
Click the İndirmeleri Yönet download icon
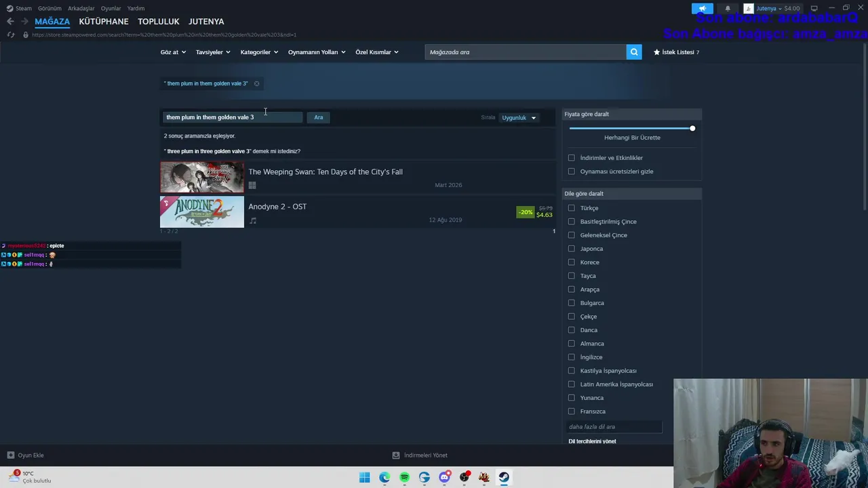pyautogui.click(x=396, y=455)
